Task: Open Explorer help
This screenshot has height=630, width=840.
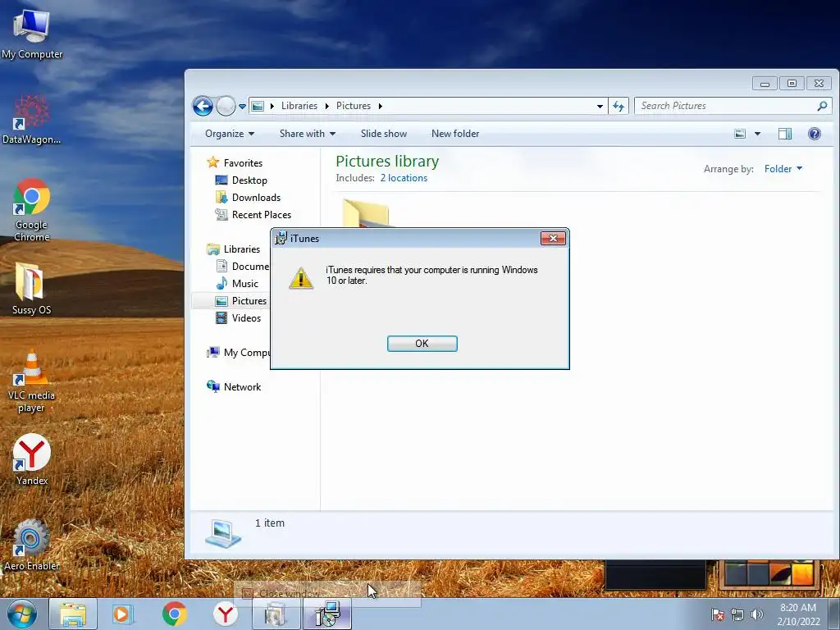Action: pyautogui.click(x=815, y=134)
